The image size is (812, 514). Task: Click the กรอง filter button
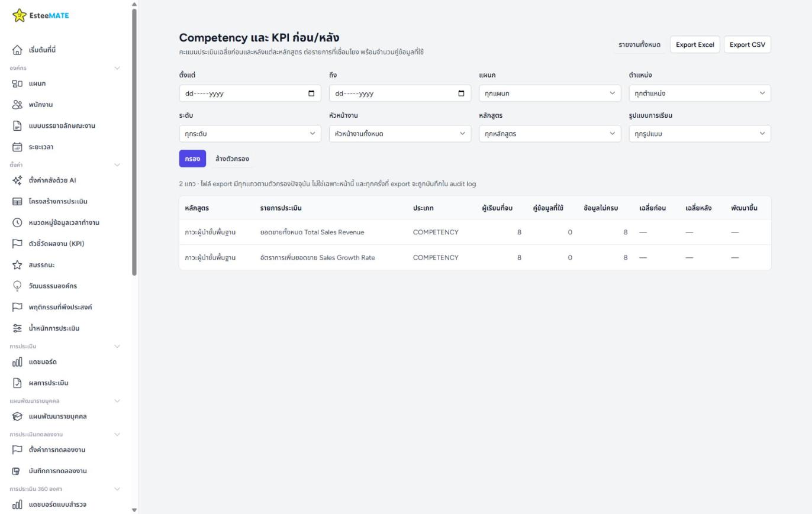[x=192, y=159]
